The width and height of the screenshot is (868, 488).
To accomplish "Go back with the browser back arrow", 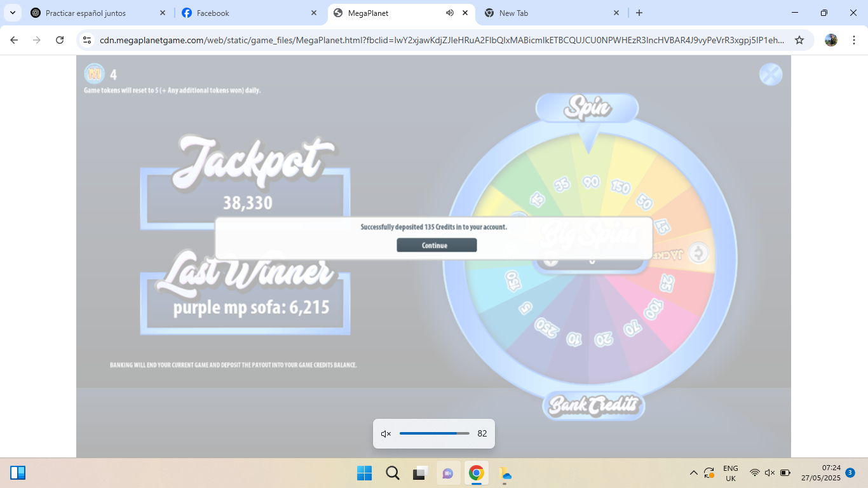I will pos(14,40).
